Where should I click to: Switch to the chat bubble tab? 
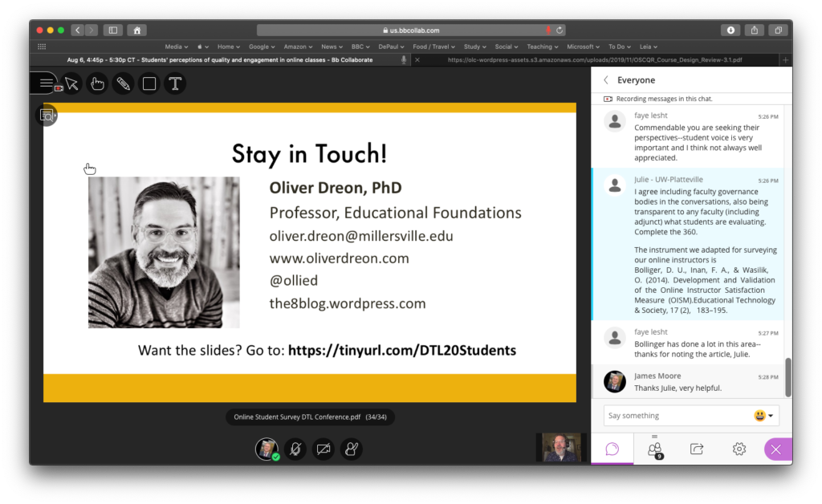[x=612, y=449]
